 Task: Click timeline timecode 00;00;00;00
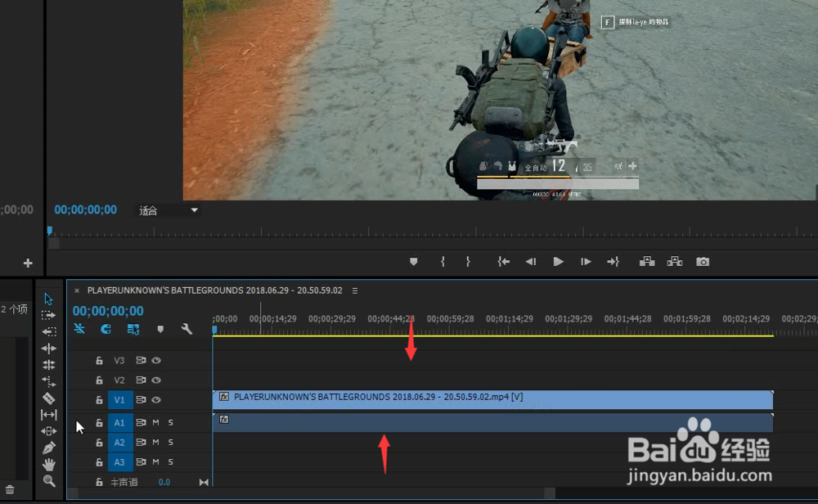tap(108, 311)
